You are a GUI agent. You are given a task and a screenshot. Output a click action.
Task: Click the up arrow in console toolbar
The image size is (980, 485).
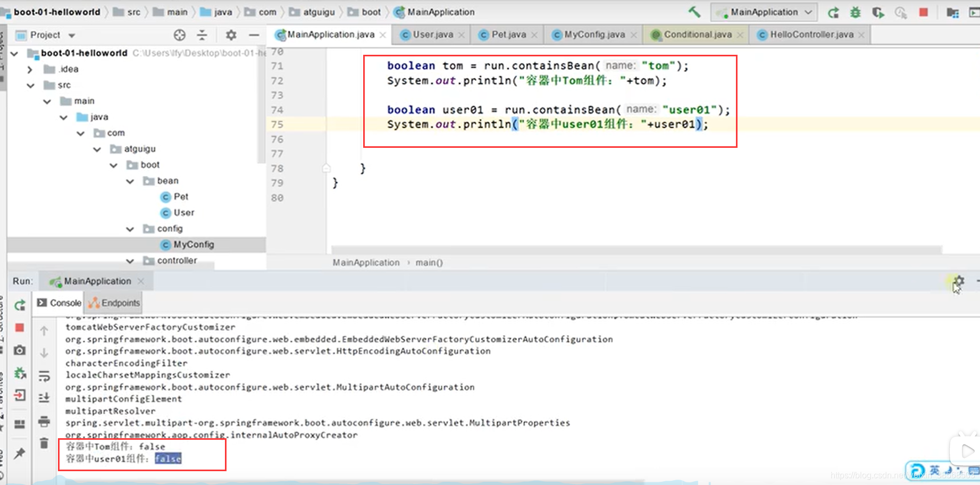click(44, 331)
